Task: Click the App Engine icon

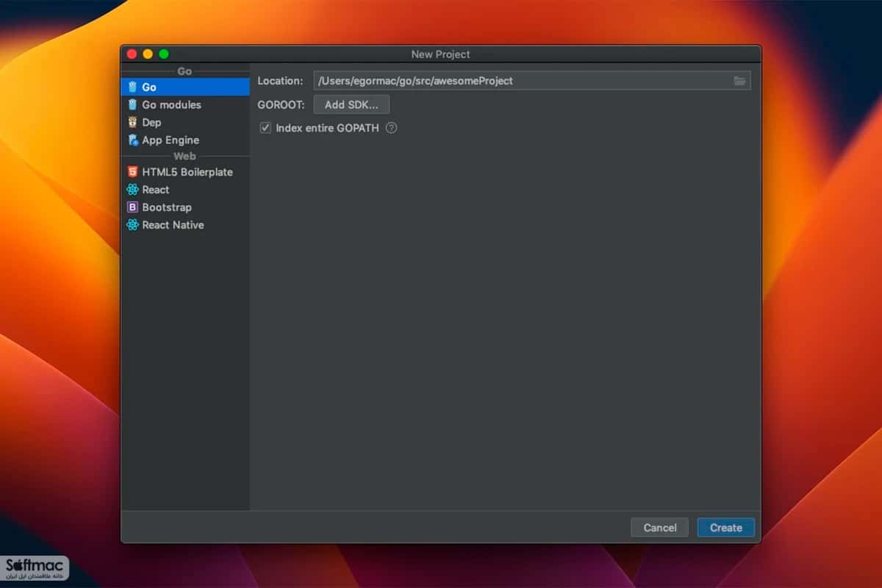Action: tap(132, 140)
